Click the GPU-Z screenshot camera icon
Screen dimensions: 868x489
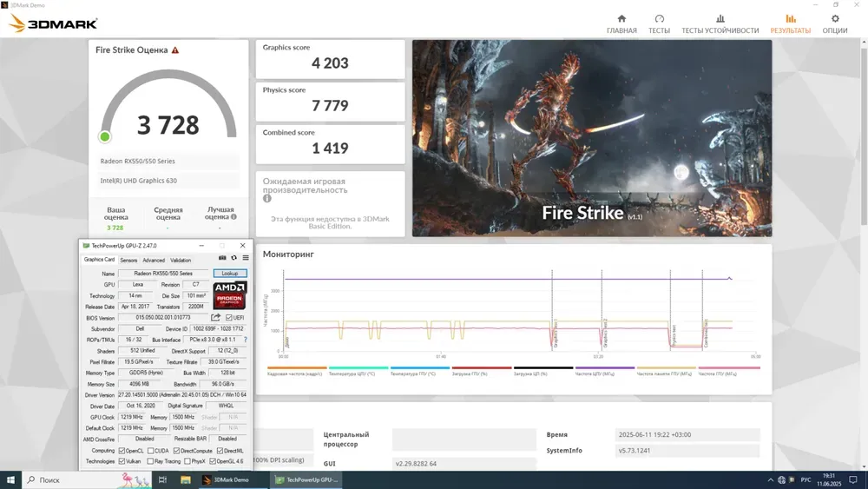click(x=222, y=258)
